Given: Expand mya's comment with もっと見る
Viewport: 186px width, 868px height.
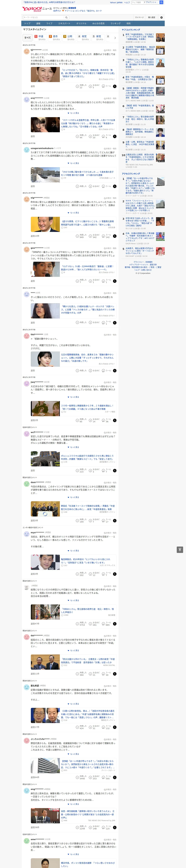Looking at the screenshot, I should click(x=73, y=551).
